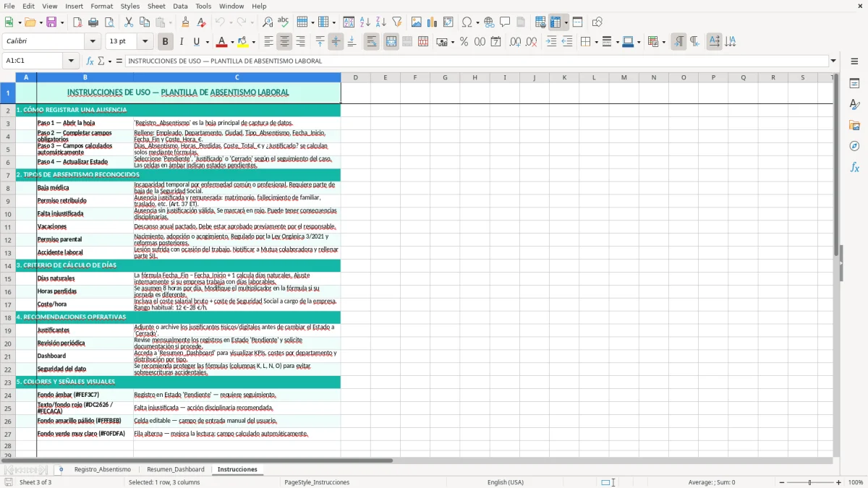Toggle Center Vertically alignment

coord(336,42)
